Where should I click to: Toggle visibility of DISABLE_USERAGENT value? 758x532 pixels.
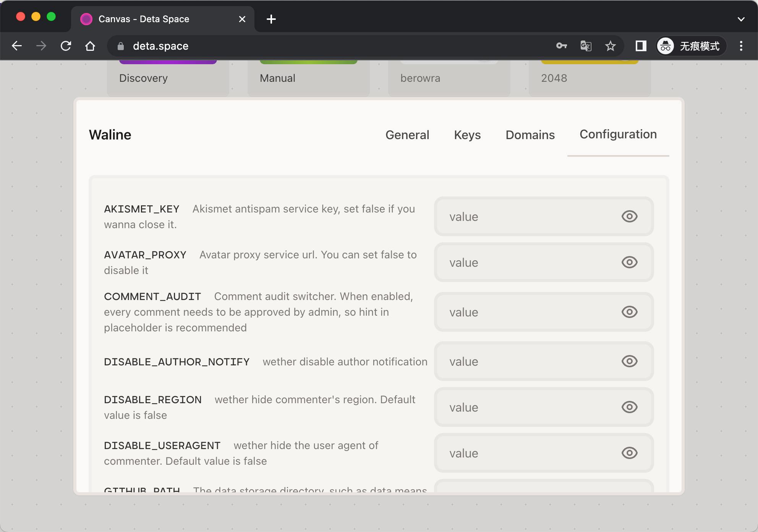(x=629, y=453)
